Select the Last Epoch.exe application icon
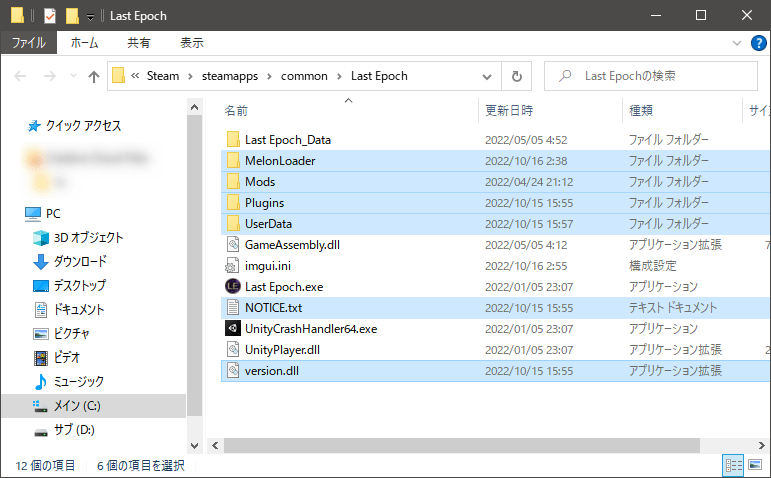Screen dimensions: 771x478 click(x=233, y=287)
